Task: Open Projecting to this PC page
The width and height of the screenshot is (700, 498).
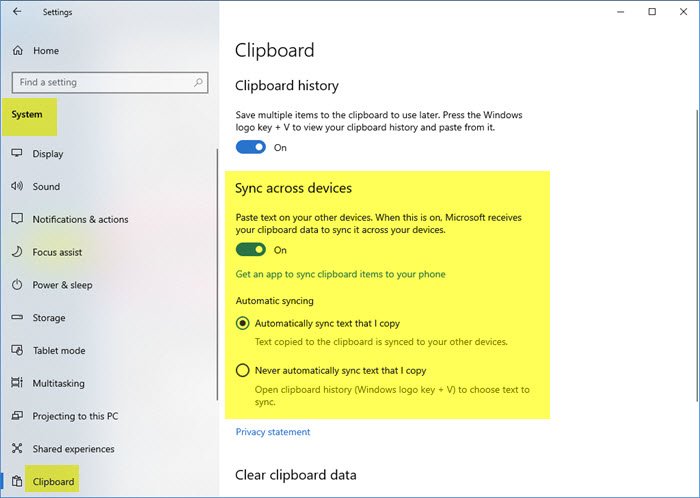Action: point(74,416)
